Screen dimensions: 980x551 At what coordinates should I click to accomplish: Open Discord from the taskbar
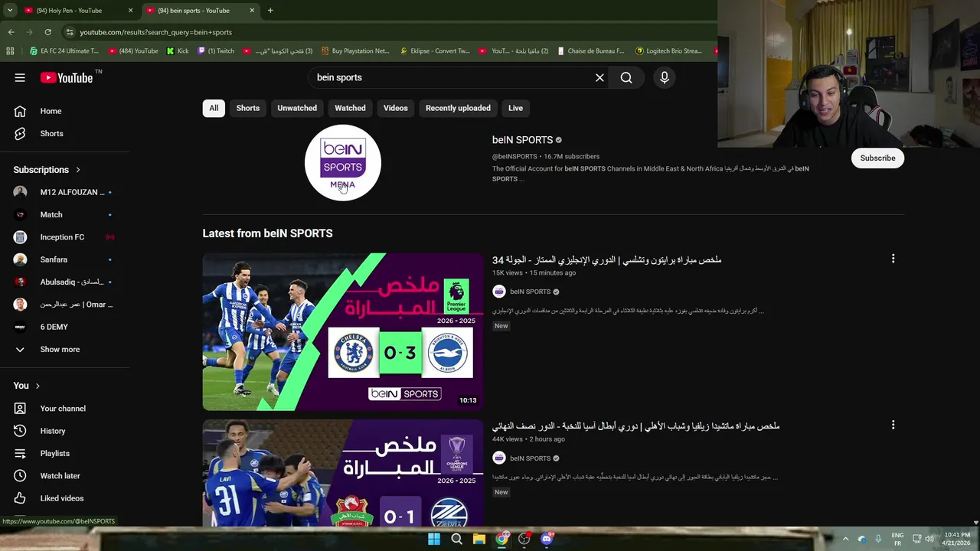click(547, 539)
